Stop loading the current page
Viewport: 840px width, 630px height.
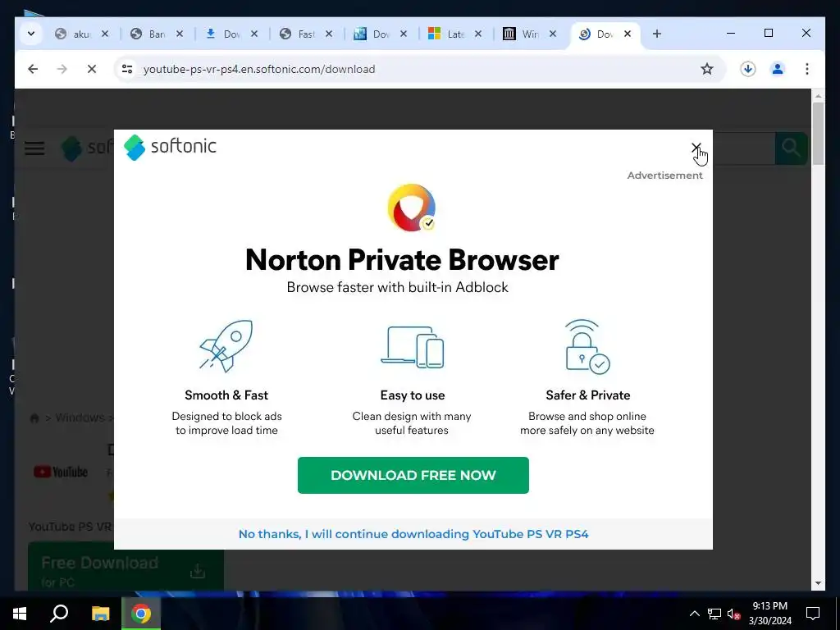[92, 69]
